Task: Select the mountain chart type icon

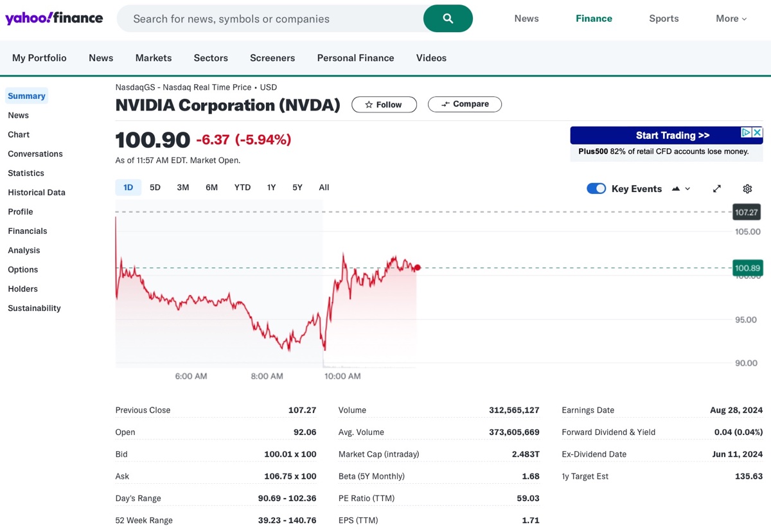Action: tap(676, 188)
